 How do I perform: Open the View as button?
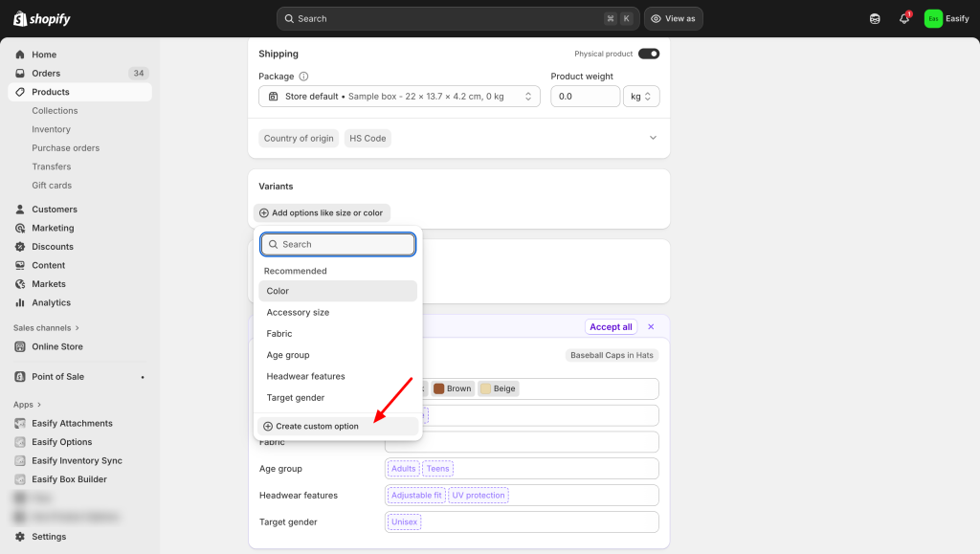[x=673, y=19]
